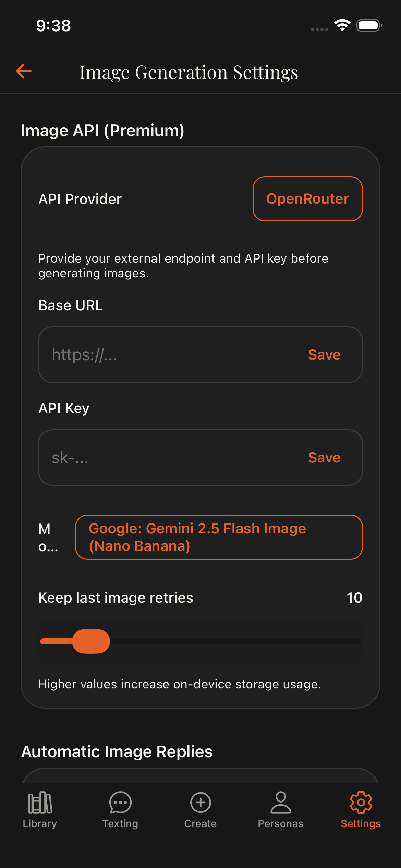Tap the cellular signal dots indicator

click(x=319, y=30)
